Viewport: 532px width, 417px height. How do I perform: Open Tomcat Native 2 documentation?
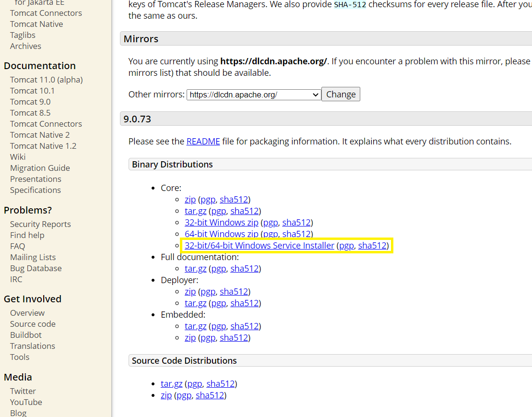[x=40, y=135]
